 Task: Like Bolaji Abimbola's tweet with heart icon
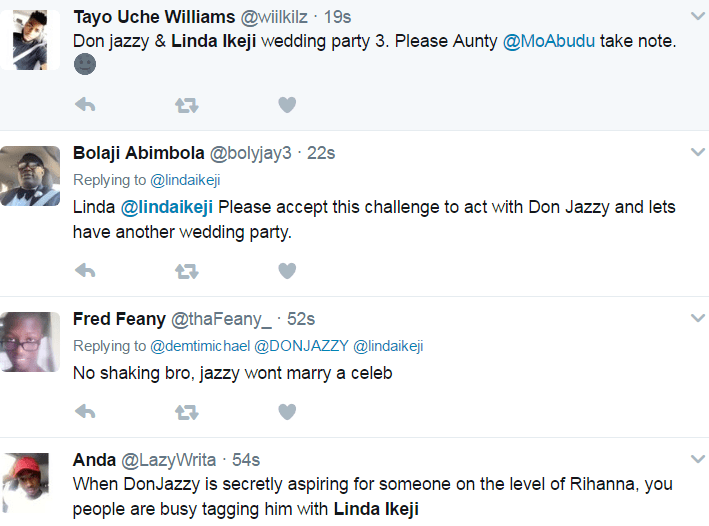[x=287, y=271]
